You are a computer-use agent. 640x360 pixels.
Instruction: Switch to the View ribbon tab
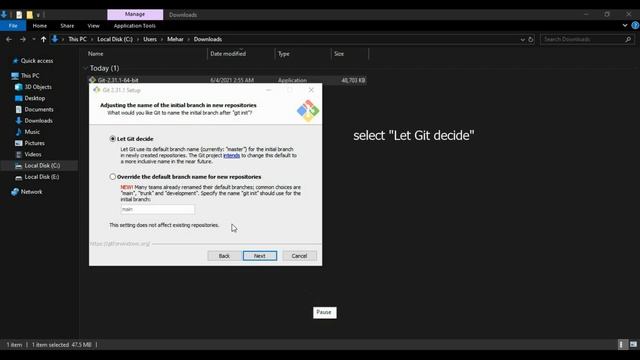click(93, 26)
